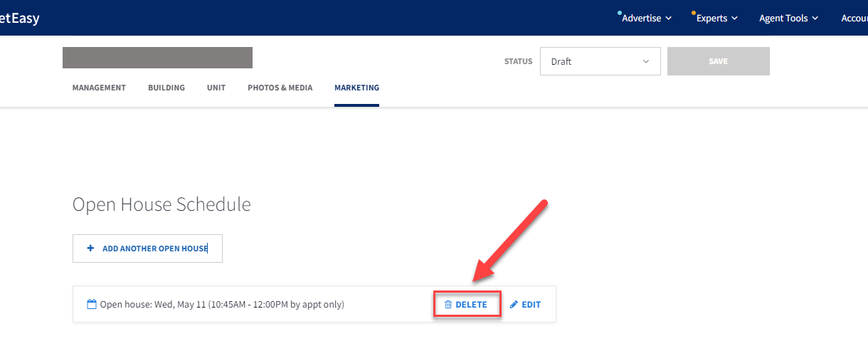Click the STATUS label
The height and width of the screenshot is (356, 868).
click(518, 61)
